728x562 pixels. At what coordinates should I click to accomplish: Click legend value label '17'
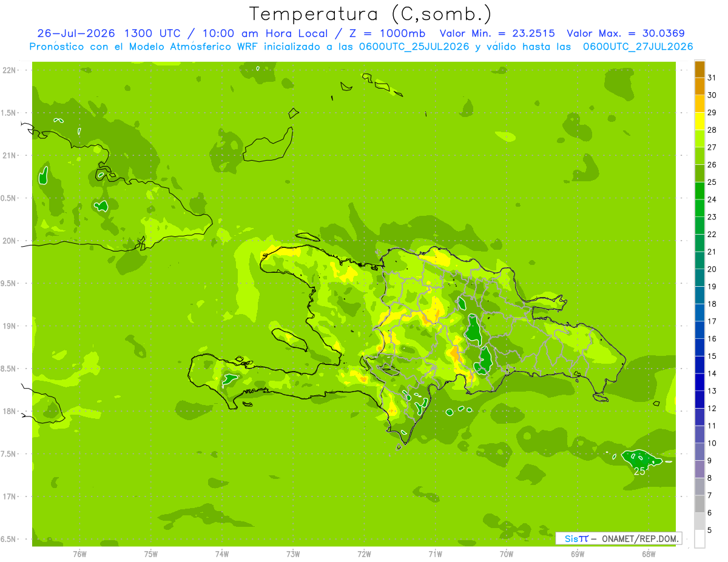pyautogui.click(x=712, y=321)
